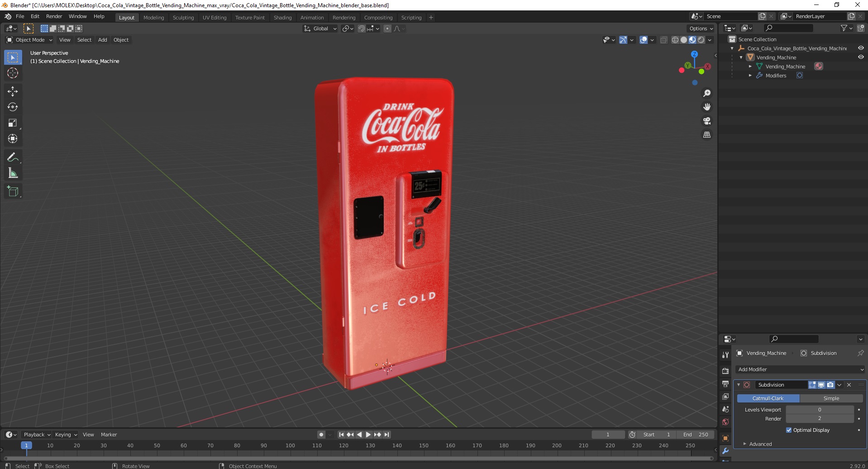868x469 pixels.
Task: Select the Scale tool
Action: tap(13, 123)
